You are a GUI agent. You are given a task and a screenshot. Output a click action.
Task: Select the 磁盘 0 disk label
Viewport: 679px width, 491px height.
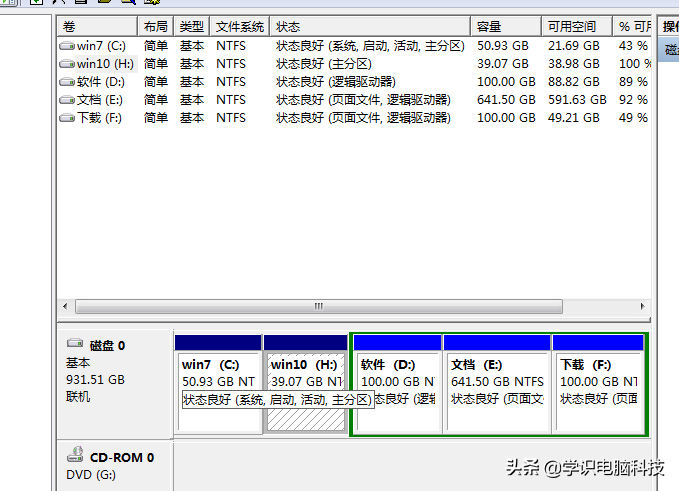107,346
